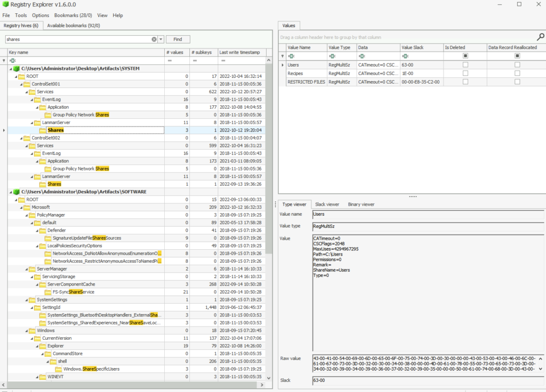
Task: Click folder icon next to PolicyManager
Action: [32, 215]
